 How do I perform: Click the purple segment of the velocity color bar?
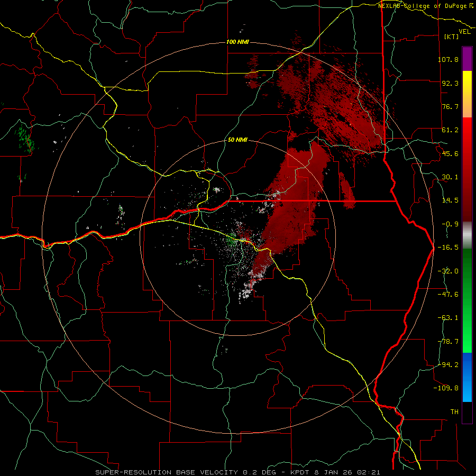[467, 59]
